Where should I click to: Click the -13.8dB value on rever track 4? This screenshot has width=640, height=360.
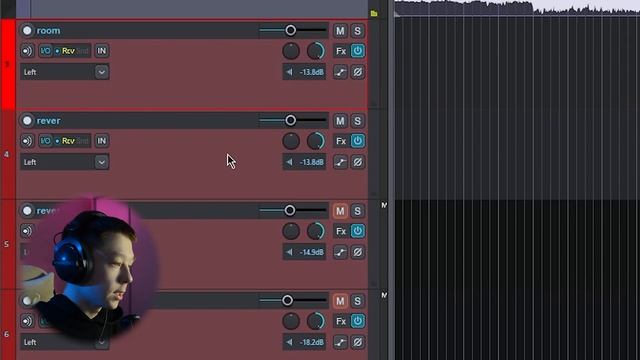point(312,162)
